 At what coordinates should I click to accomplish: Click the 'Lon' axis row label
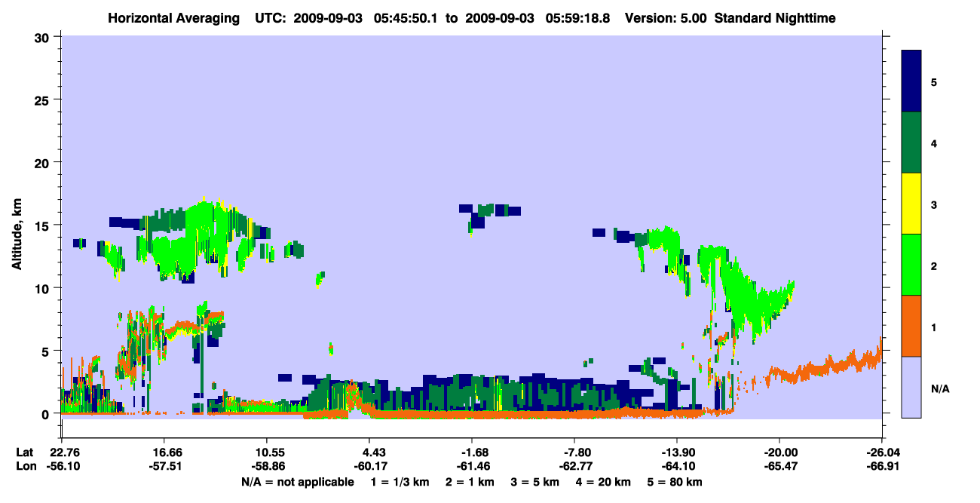(x=25, y=467)
